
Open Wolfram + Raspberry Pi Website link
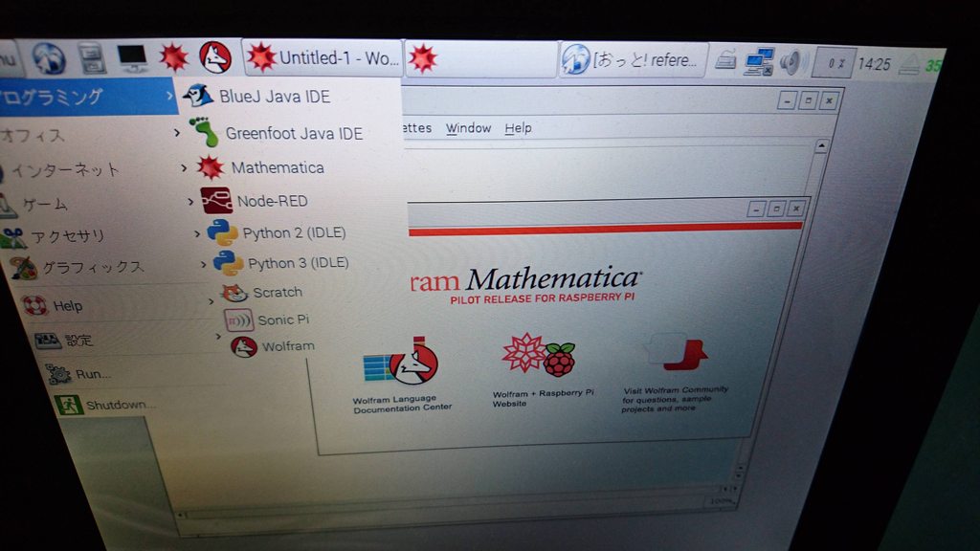click(543, 370)
